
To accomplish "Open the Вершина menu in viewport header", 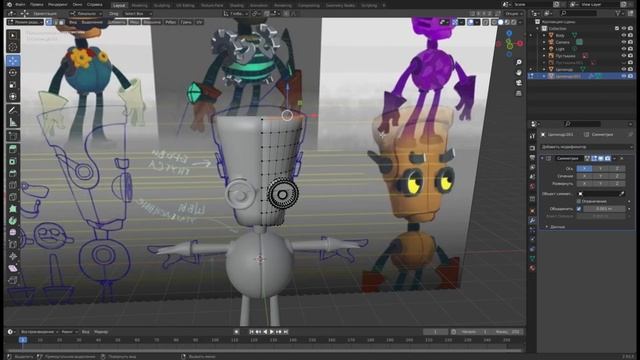I will (152, 22).
